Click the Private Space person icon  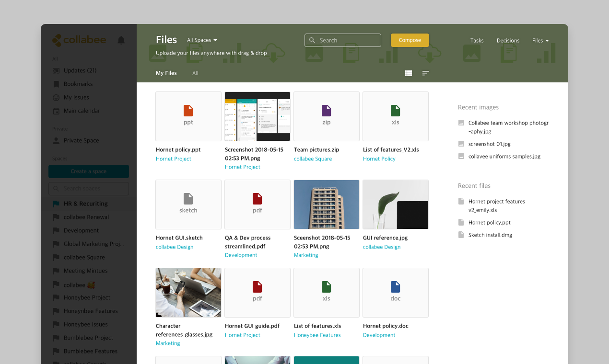56,140
